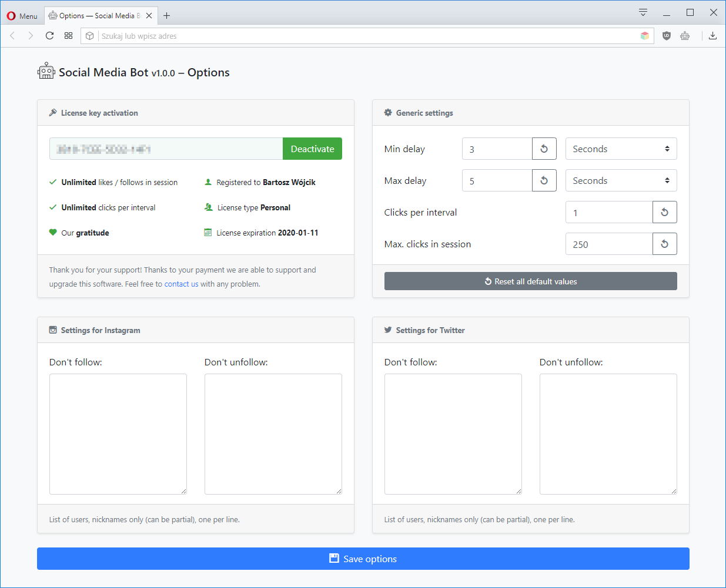Click the license type person icon

click(209, 207)
